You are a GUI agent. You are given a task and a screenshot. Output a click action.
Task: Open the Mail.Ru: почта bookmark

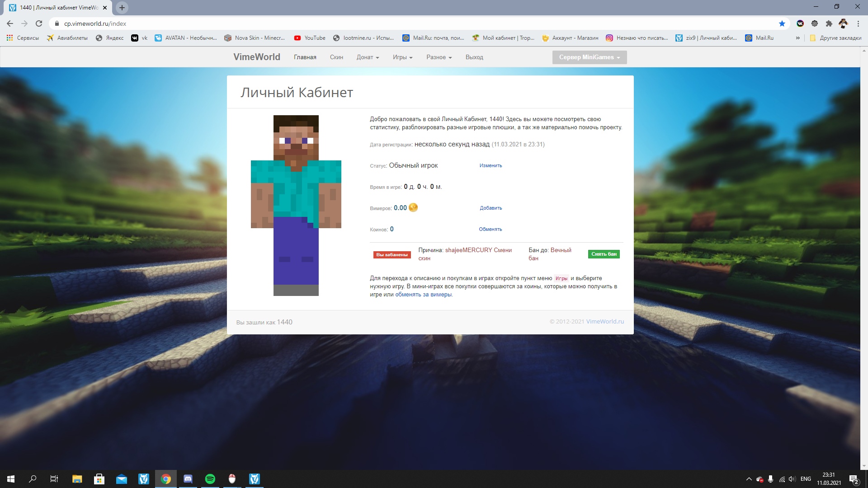[434, 38]
